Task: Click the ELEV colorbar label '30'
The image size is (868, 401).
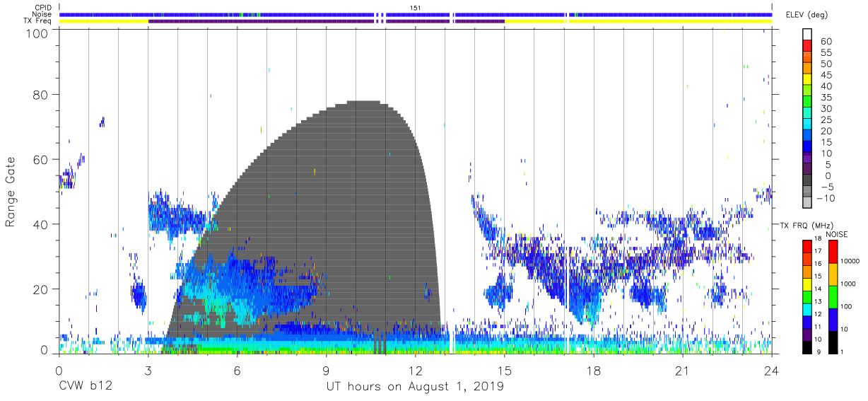Action: point(826,108)
